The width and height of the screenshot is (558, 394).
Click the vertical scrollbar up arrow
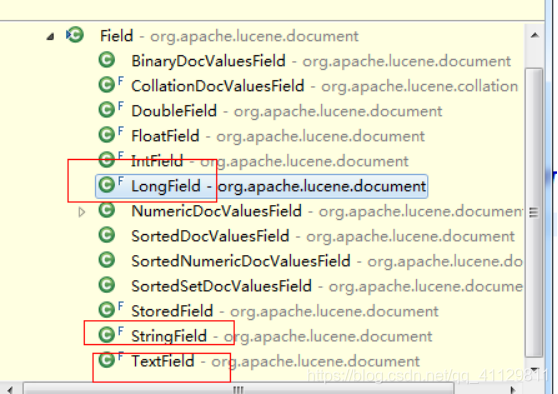click(534, 35)
